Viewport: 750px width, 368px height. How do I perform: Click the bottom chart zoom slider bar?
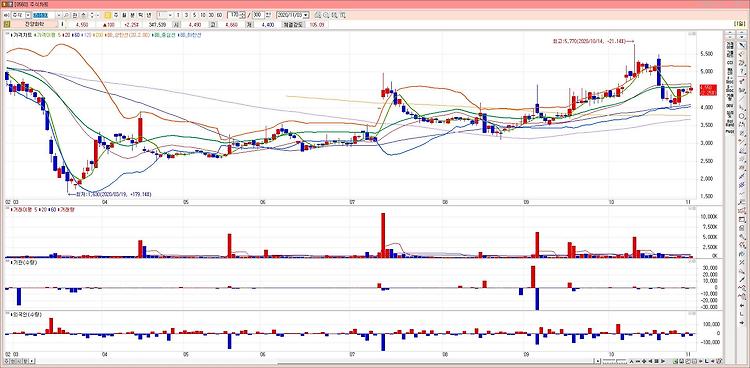click(615, 361)
